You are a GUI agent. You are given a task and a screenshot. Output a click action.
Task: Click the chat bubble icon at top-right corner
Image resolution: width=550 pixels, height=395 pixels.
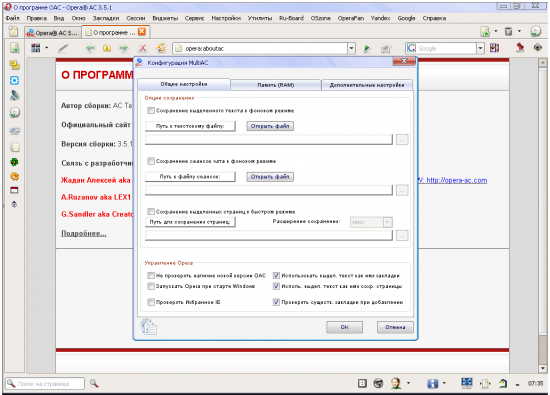point(536,31)
